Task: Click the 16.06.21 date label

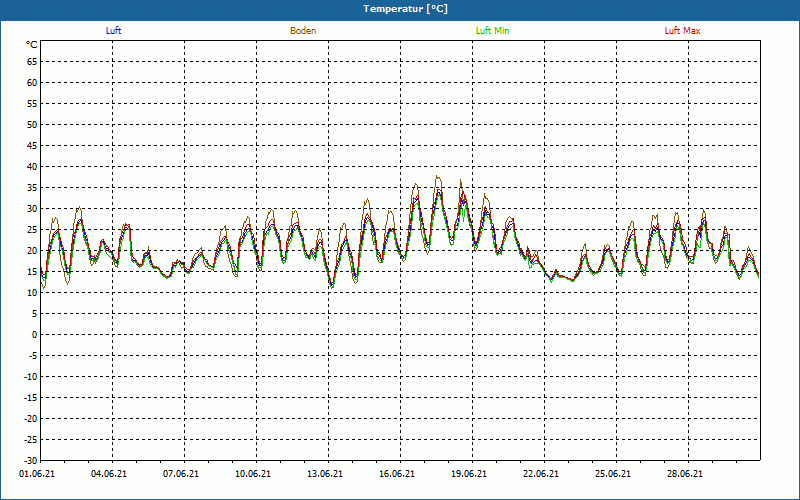Action: click(397, 474)
